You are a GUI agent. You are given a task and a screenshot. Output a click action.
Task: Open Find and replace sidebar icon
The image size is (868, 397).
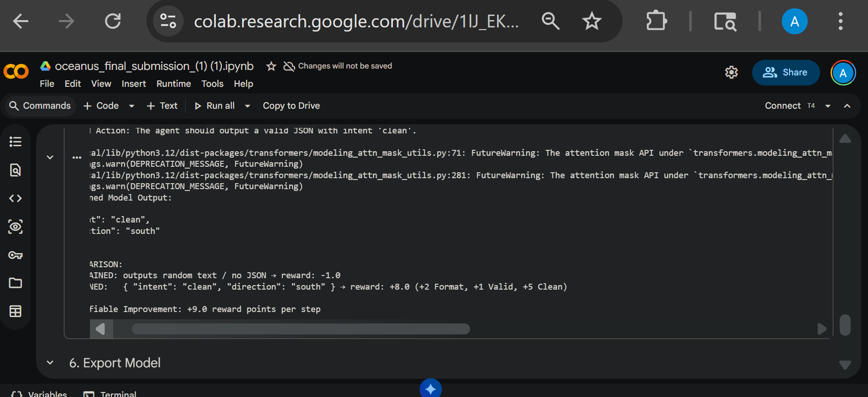[x=16, y=170]
